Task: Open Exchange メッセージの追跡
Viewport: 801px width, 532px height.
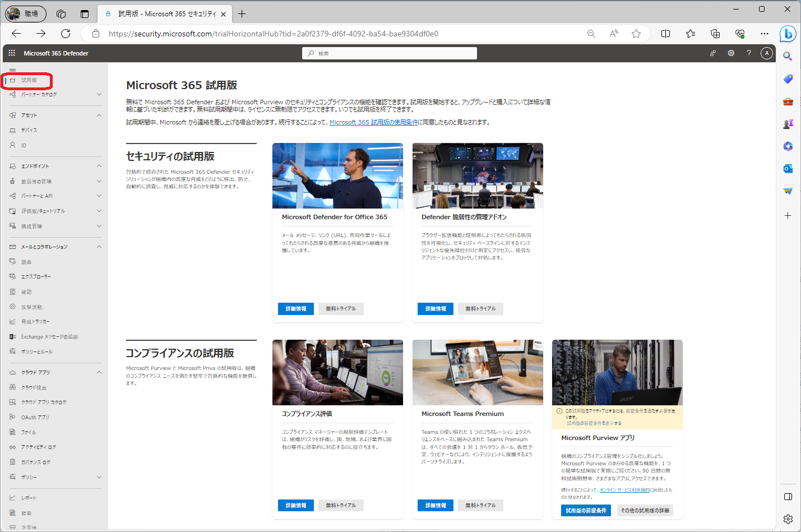Action: [x=49, y=336]
